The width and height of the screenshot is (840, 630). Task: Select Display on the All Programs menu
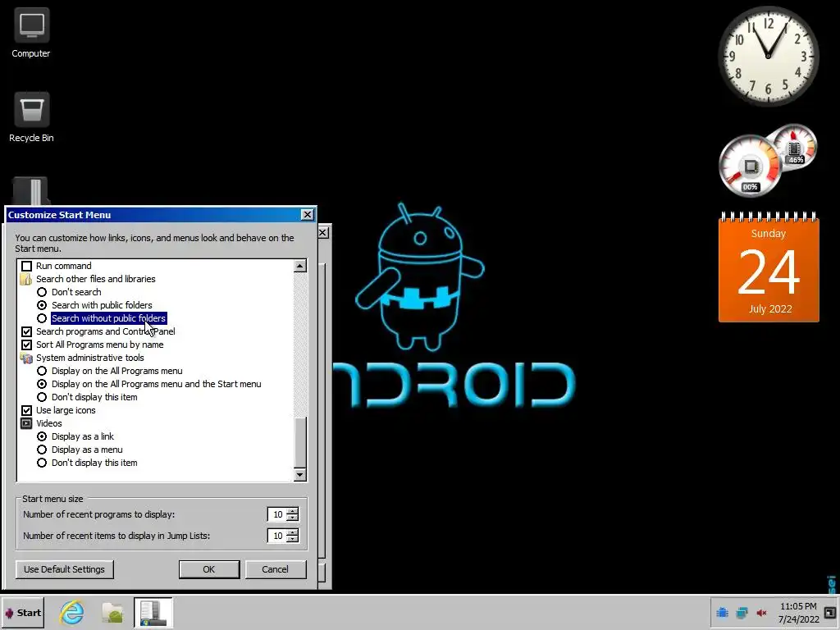(42, 372)
